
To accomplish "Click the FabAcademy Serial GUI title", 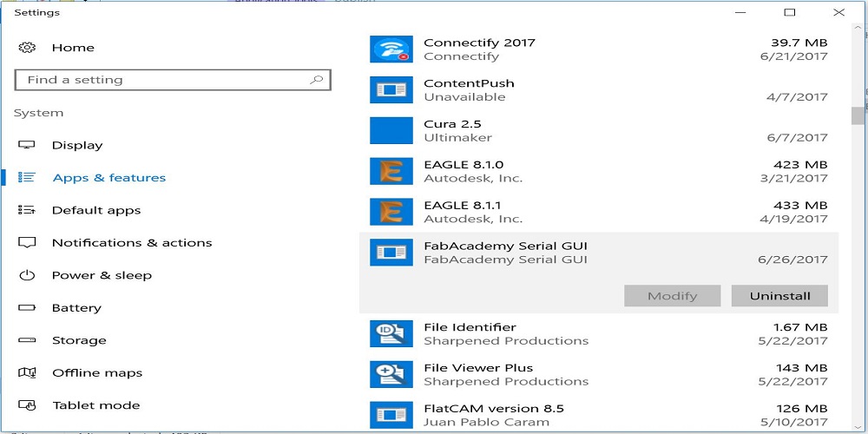I will click(505, 246).
